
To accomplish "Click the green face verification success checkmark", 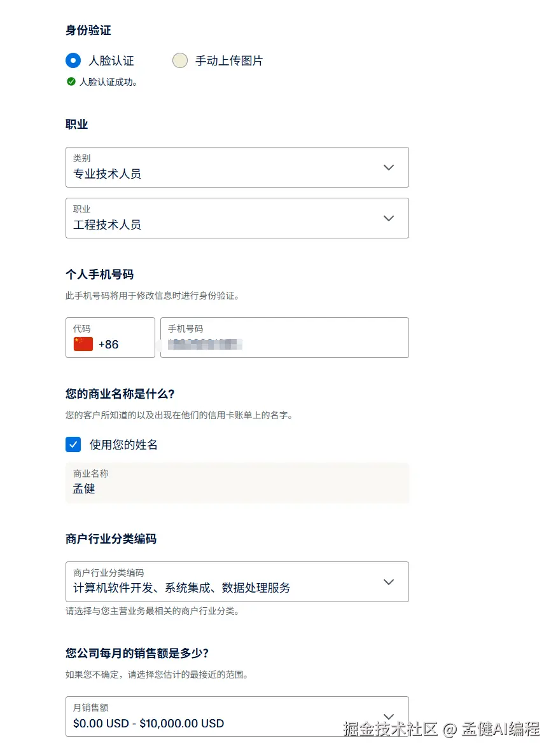I will click(71, 81).
